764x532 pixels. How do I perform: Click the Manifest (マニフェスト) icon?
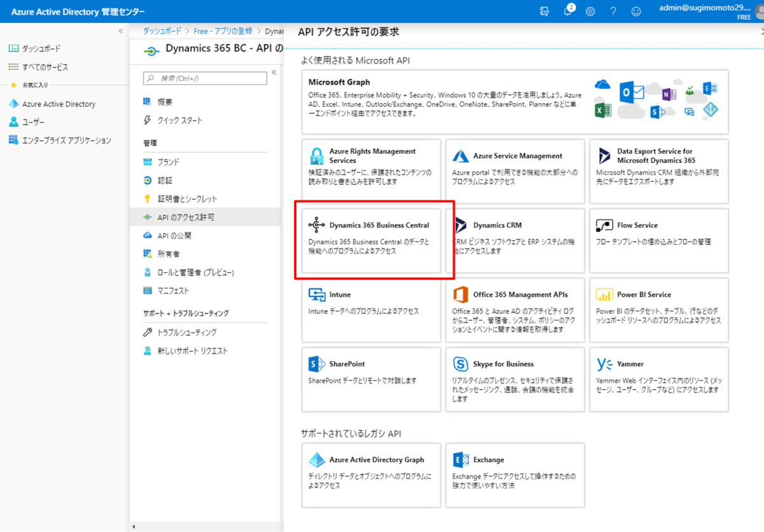[148, 291]
